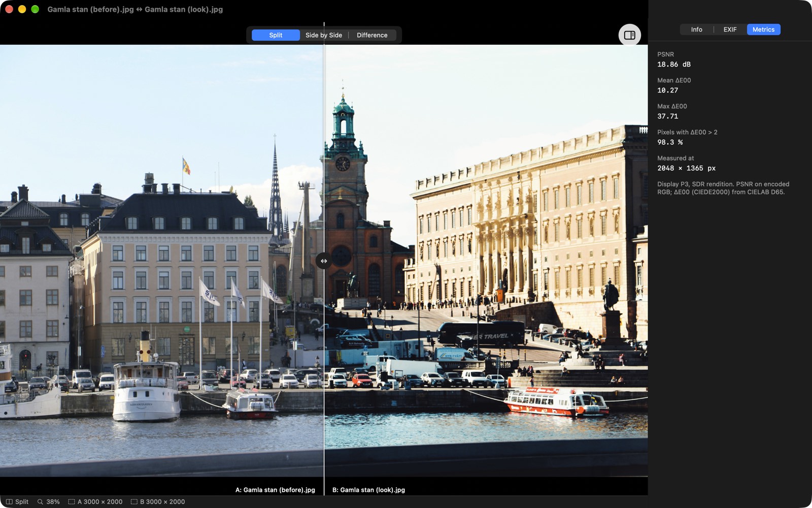Click the PSNR value 18.86 dB

(x=674, y=65)
